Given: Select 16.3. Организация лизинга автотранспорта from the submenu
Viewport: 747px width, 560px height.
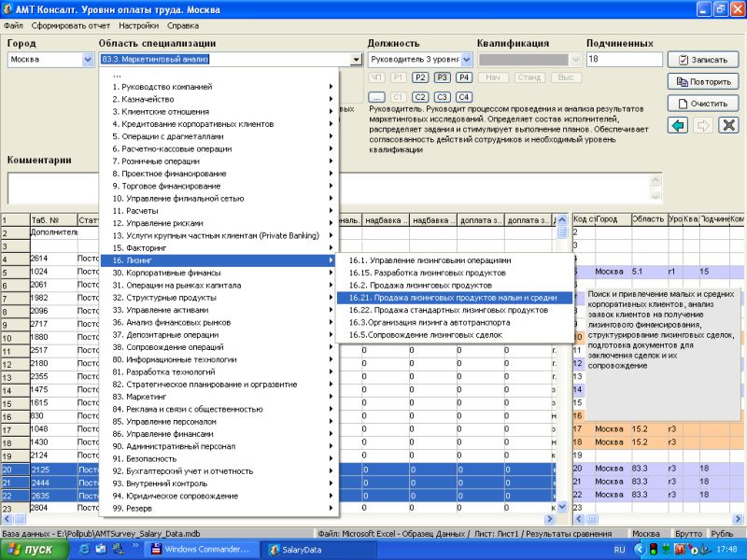Looking at the screenshot, I should point(430,322).
